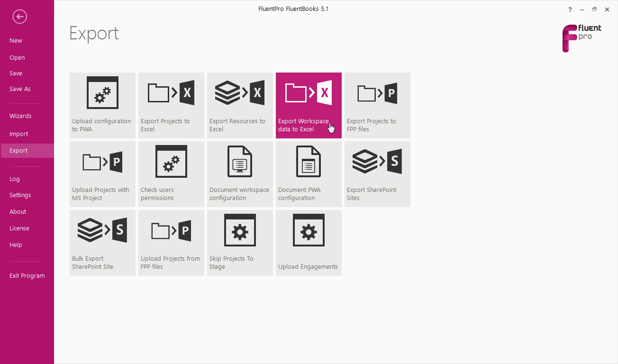618x364 pixels.
Task: Launch Bulk Export SharePoint Site icon
Action: click(x=102, y=230)
